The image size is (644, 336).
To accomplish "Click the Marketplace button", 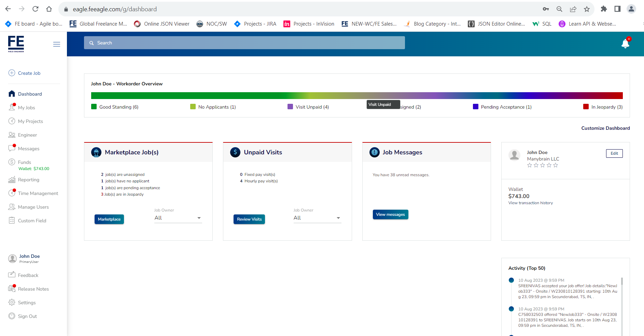I will (x=109, y=219).
